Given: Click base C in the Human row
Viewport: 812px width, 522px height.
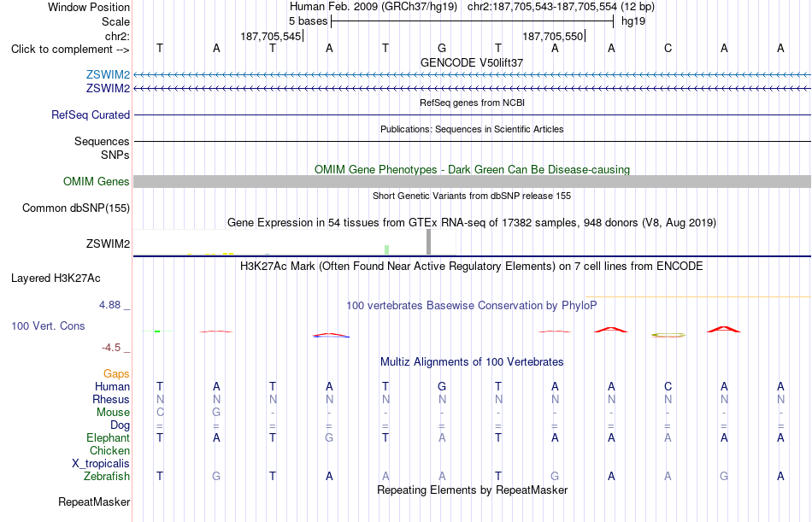Looking at the screenshot, I should click(x=668, y=386).
